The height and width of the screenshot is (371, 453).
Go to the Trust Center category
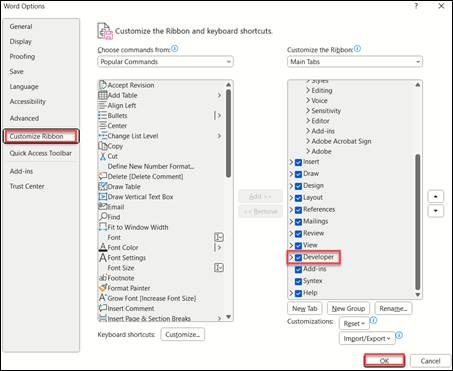pos(27,186)
